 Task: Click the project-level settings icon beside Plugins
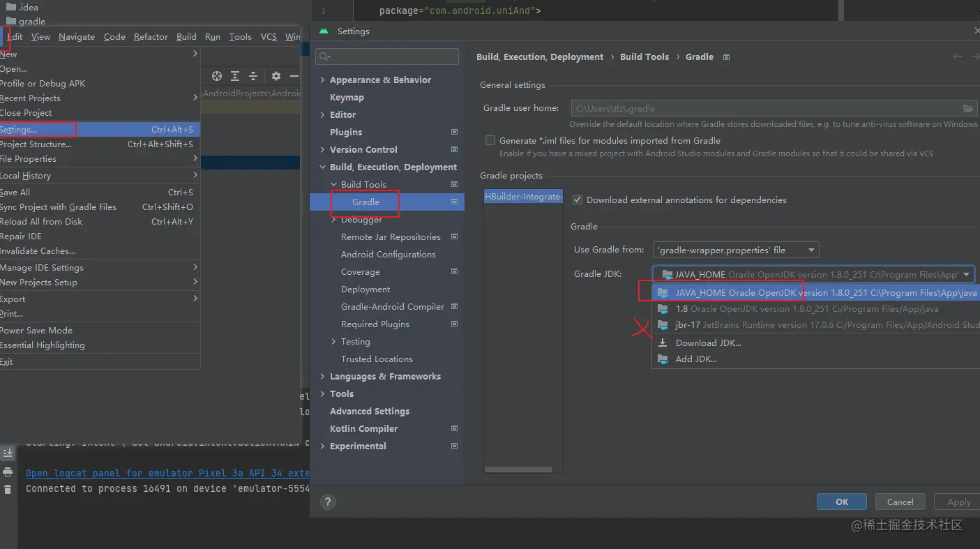point(455,132)
